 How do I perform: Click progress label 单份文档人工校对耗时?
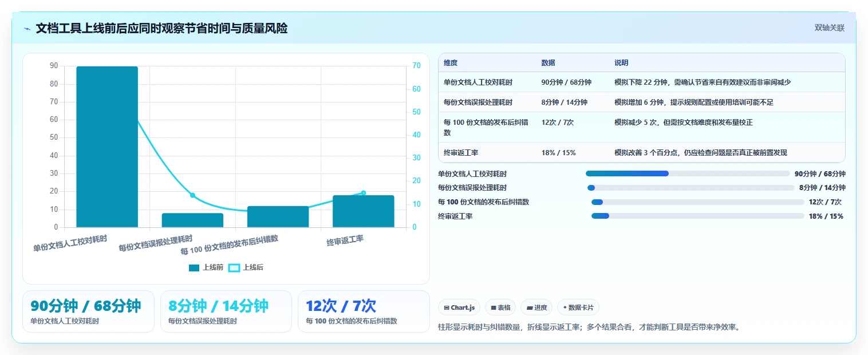point(472,174)
